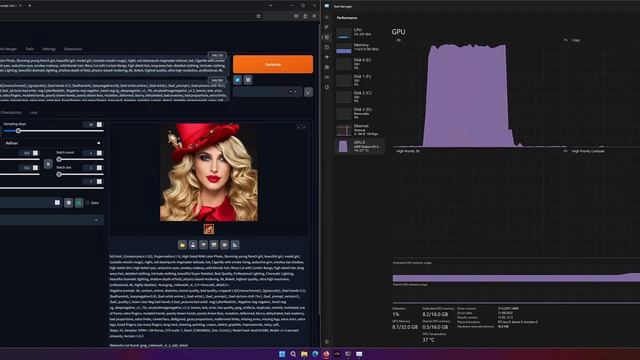This screenshot has width=640, height=360.
Task: Click the Windows Start button on taskbar
Action: (x=282, y=354)
